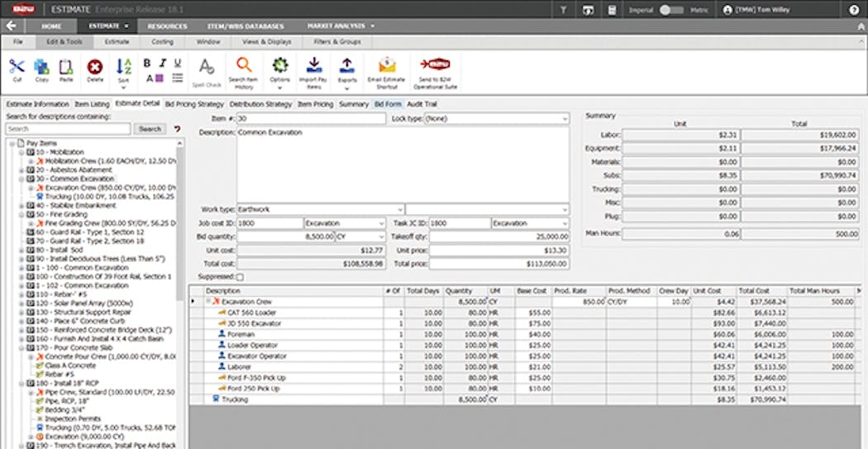
Task: Open the File ribbon tab
Action: coord(17,42)
